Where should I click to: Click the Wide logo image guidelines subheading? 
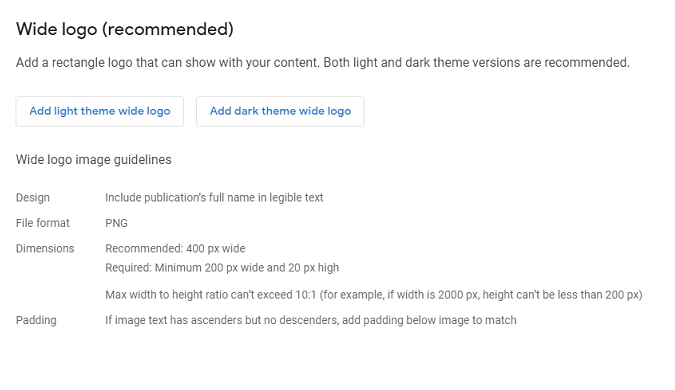tap(93, 160)
